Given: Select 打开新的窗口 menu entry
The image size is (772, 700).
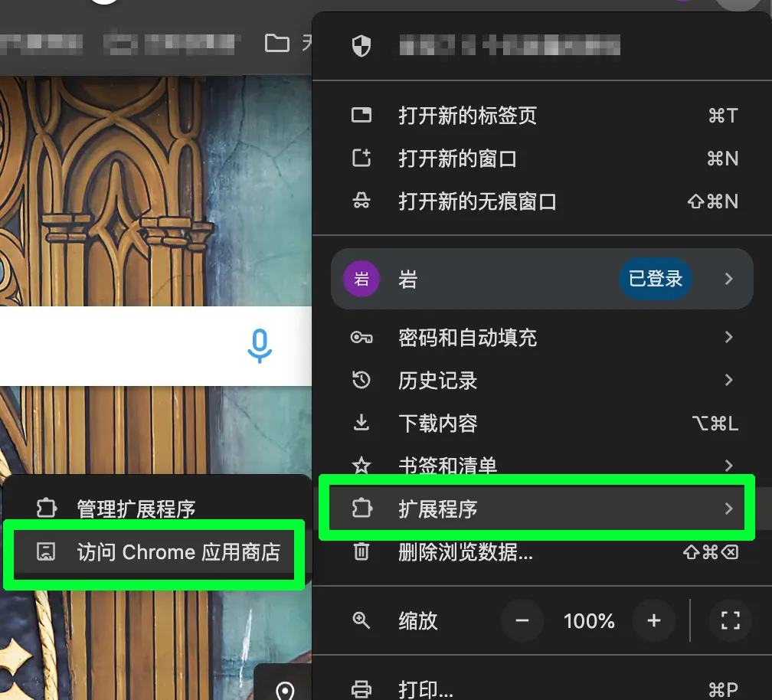Looking at the screenshot, I should click(x=541, y=159).
